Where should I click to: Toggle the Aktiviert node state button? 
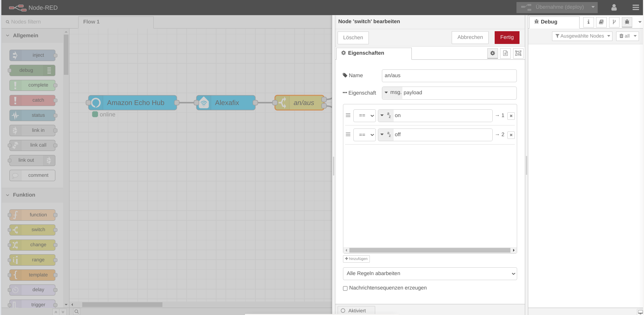tap(356, 311)
